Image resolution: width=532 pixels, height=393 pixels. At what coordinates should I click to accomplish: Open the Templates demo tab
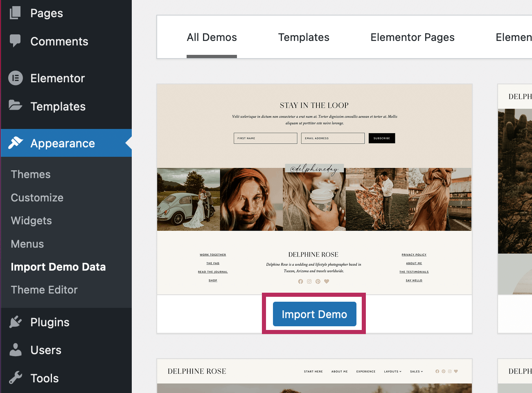tap(303, 37)
